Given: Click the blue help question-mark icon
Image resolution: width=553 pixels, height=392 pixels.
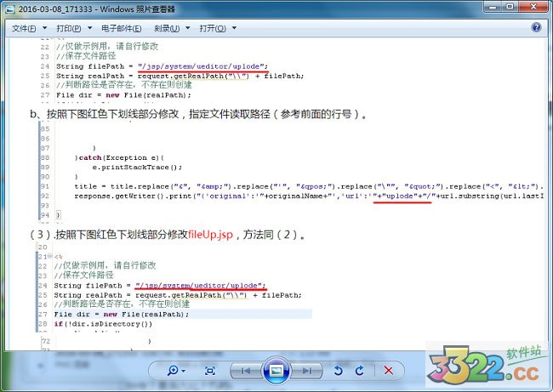Looking at the screenshot, I should [x=536, y=27].
